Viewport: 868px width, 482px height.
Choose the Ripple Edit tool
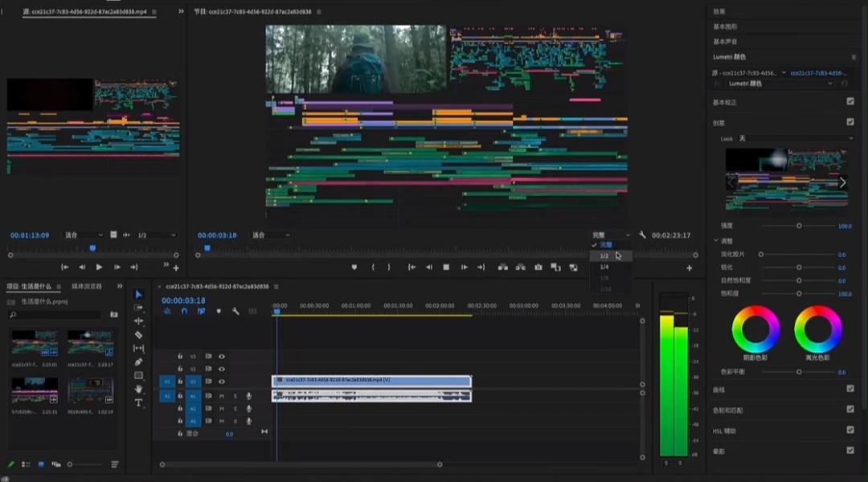pos(138,321)
